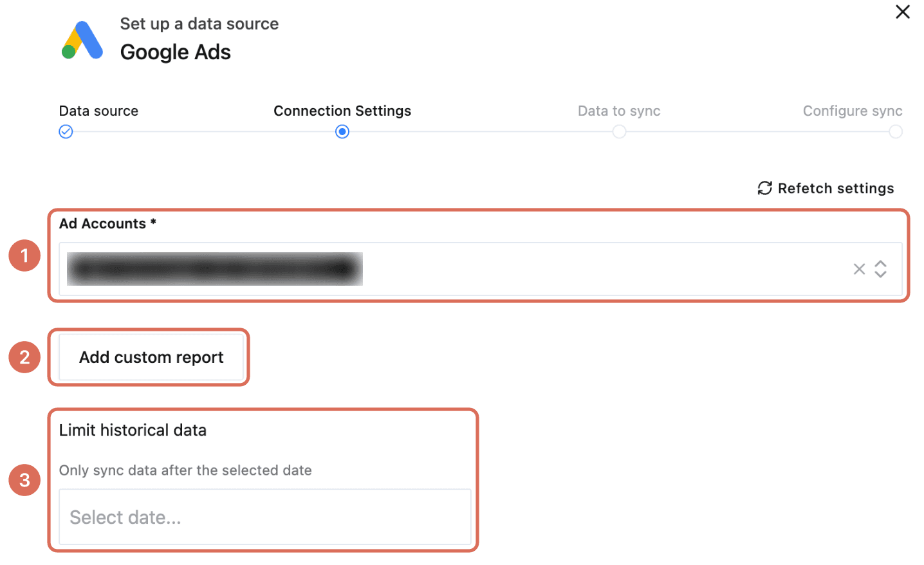Click the 'Only sync data after the selected date' text
924x565 pixels.
(x=185, y=470)
